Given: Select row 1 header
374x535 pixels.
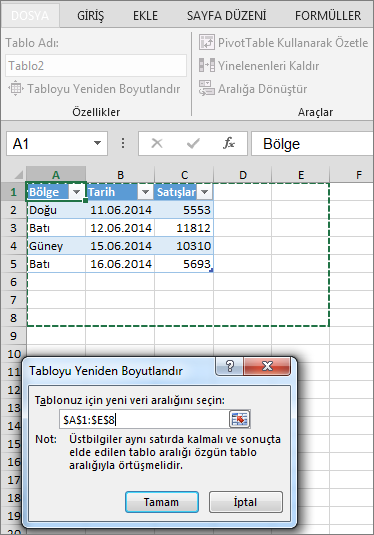Looking at the screenshot, I should point(14,192).
